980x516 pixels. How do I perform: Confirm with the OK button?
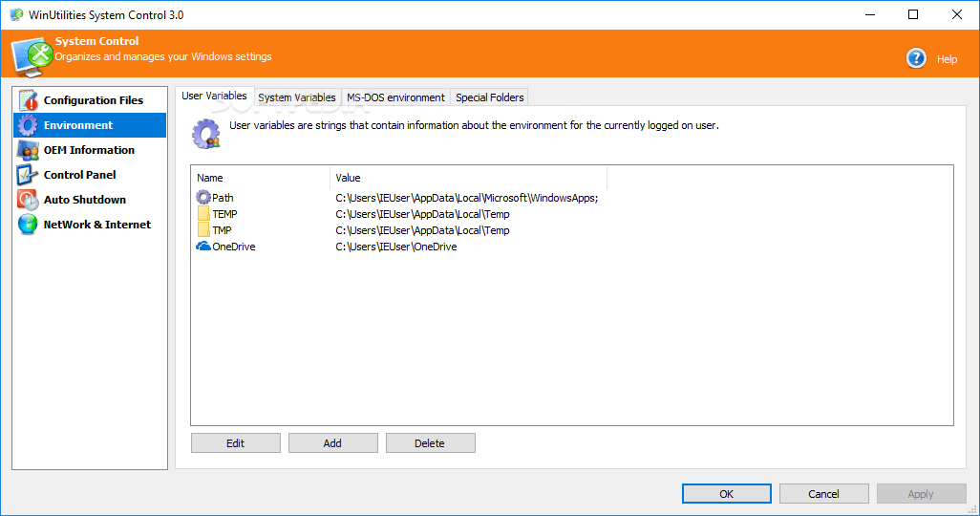tap(726, 493)
